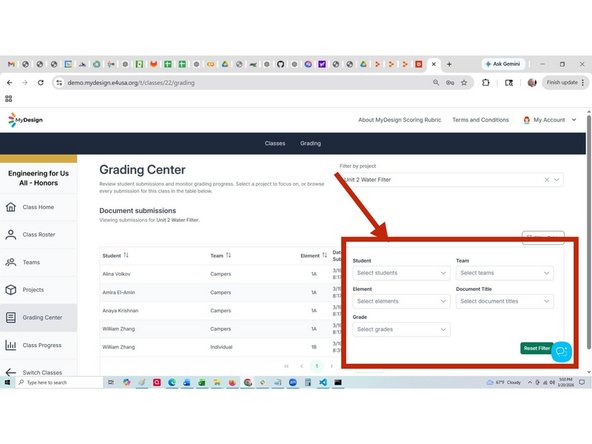Viewport: 592px width, 444px height.
Task: Reload the page with the refresh icon
Action: point(40,83)
